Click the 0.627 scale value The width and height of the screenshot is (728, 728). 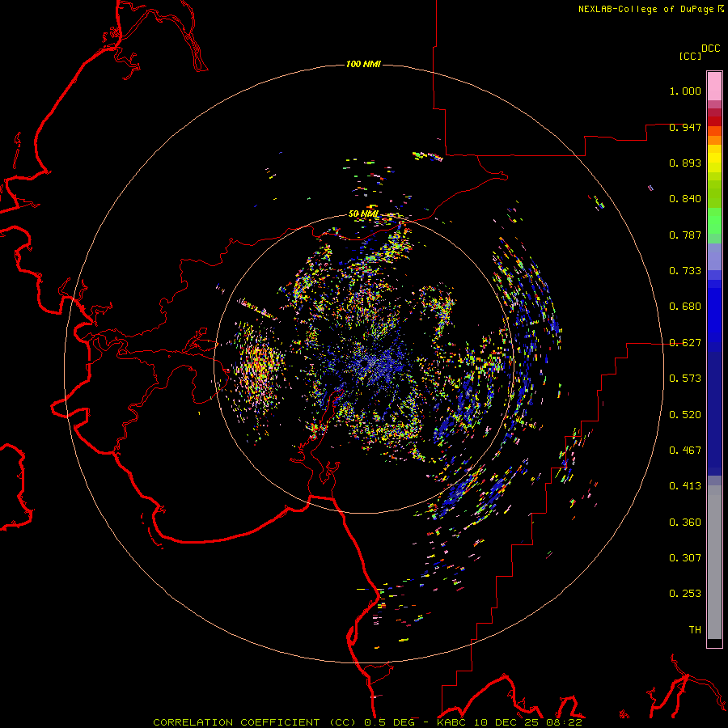685,343
